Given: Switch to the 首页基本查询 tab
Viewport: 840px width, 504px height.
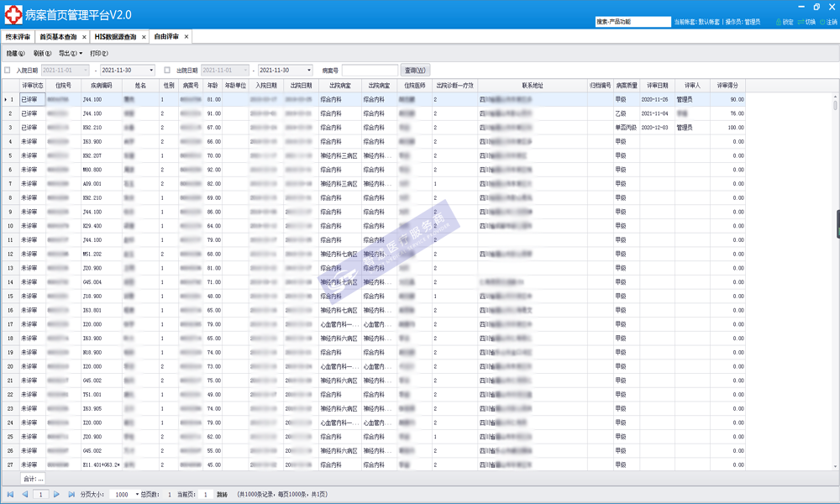Looking at the screenshot, I should [58, 37].
